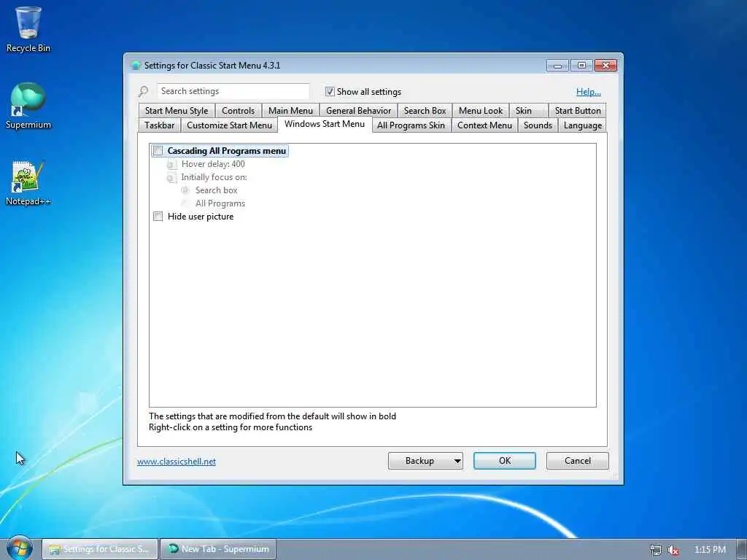Open the Start Button tab

point(578,111)
